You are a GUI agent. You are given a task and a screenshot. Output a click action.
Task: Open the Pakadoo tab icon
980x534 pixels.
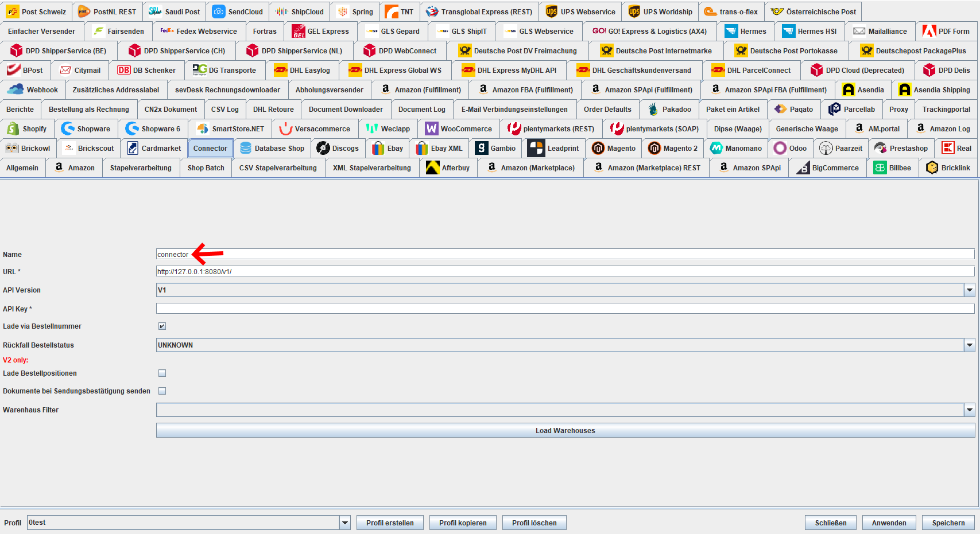(x=653, y=109)
